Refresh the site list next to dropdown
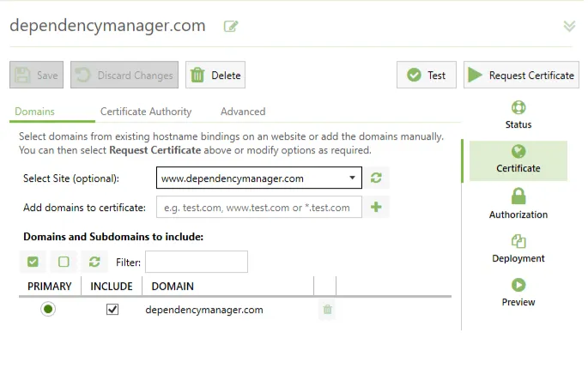 pyautogui.click(x=376, y=178)
